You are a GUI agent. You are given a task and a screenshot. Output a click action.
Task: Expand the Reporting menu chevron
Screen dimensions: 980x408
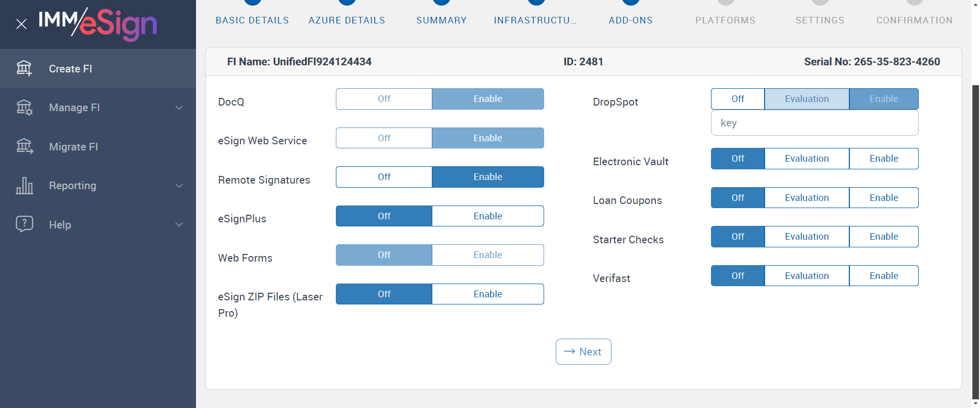[x=179, y=186]
